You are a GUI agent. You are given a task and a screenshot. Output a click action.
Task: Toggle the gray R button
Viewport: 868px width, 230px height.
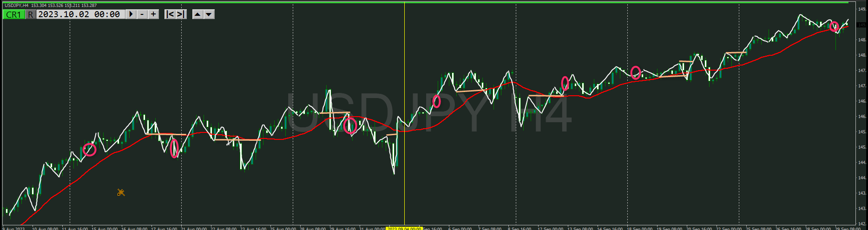click(x=30, y=14)
